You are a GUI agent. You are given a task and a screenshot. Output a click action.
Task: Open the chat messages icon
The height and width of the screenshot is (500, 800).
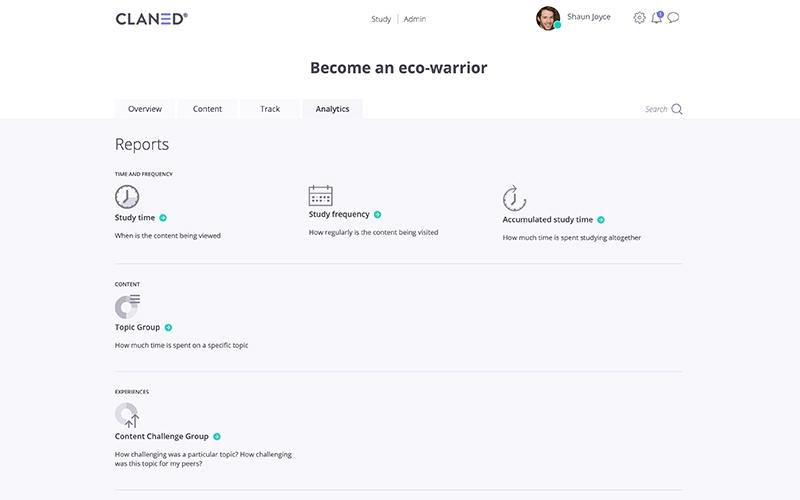point(673,18)
